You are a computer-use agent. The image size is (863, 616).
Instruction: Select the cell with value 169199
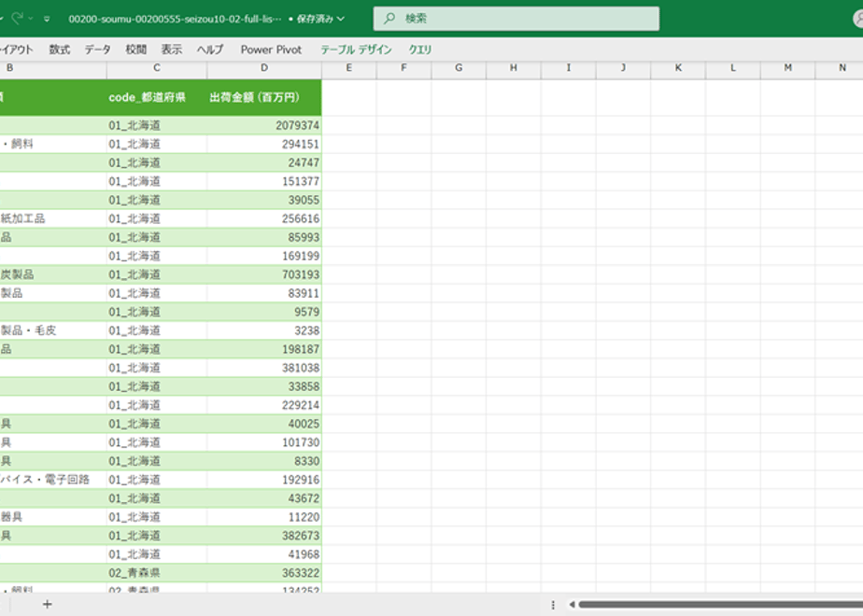pyautogui.click(x=264, y=257)
